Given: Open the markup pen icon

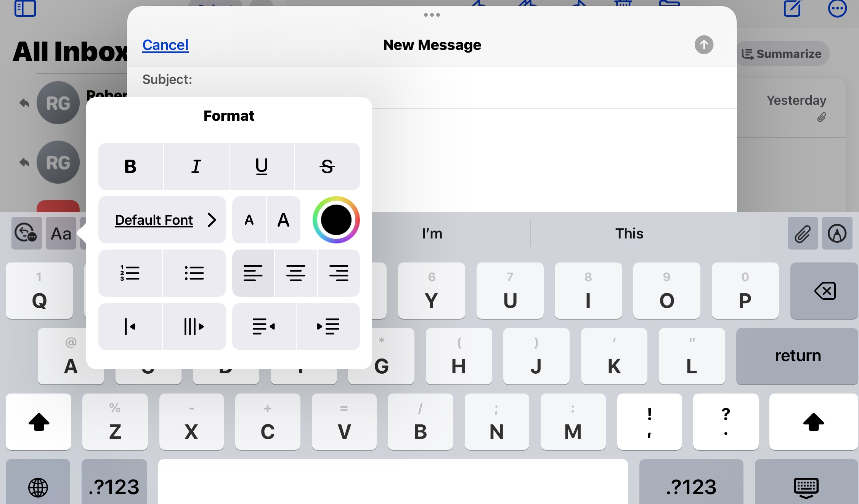Looking at the screenshot, I should coord(837,234).
